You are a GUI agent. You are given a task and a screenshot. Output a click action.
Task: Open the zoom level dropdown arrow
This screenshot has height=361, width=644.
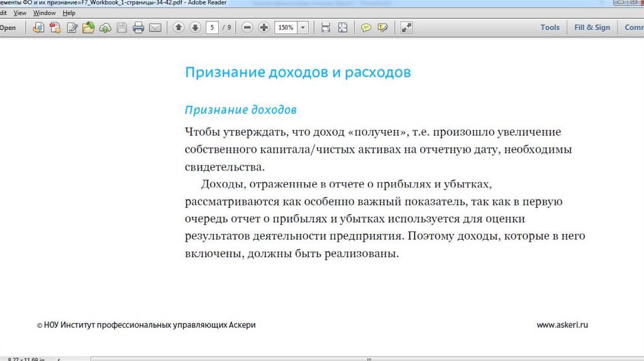(304, 28)
